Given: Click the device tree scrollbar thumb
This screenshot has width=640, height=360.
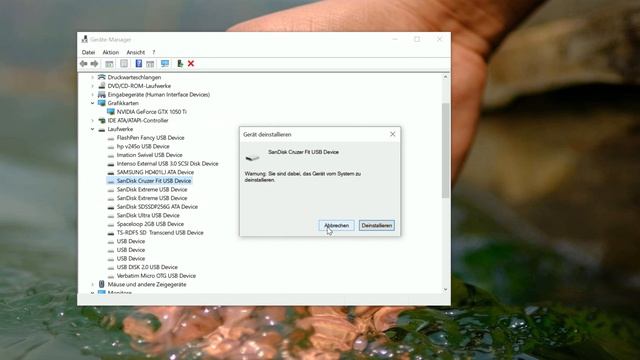Looking at the screenshot, I should [x=445, y=151].
